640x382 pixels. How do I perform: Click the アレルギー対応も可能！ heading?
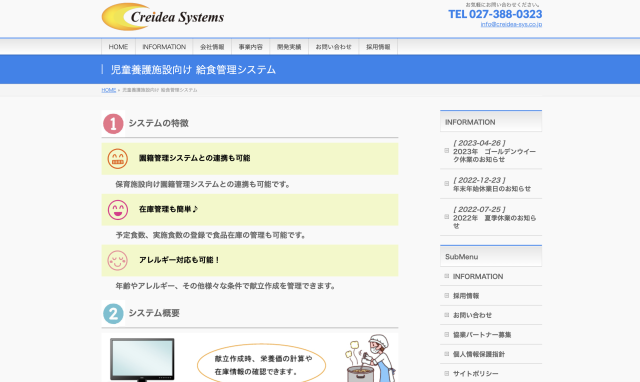(180, 260)
